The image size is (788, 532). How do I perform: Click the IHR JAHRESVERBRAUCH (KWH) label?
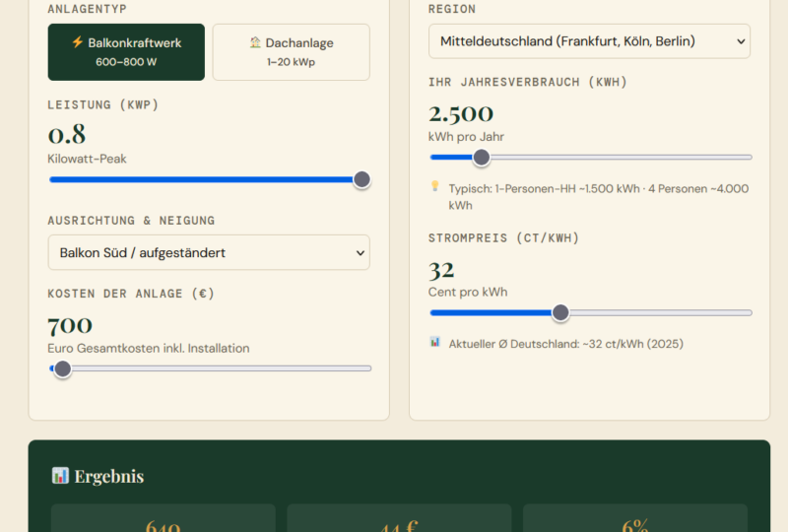[528, 82]
